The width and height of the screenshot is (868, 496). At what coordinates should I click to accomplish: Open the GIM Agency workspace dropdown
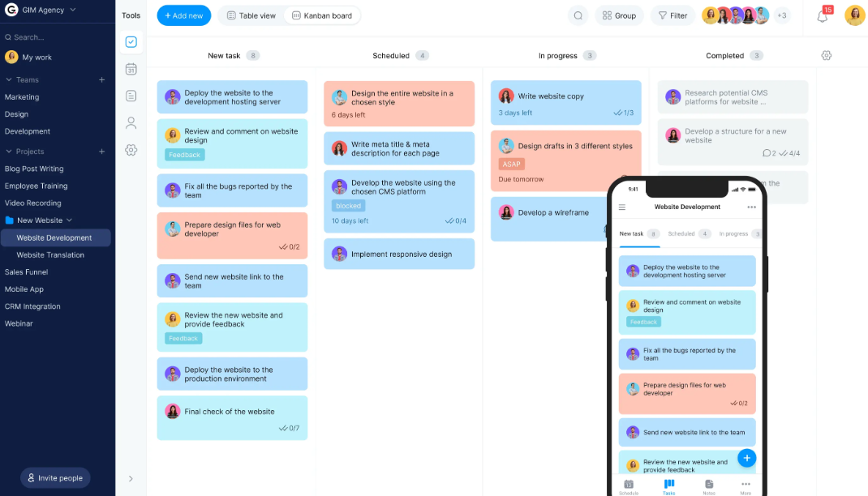[x=72, y=10]
